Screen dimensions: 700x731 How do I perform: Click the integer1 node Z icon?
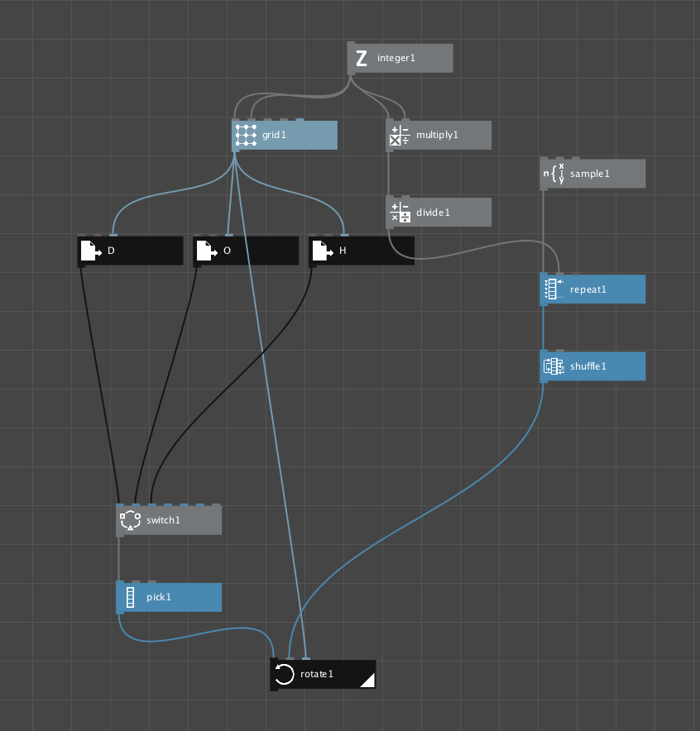362,58
